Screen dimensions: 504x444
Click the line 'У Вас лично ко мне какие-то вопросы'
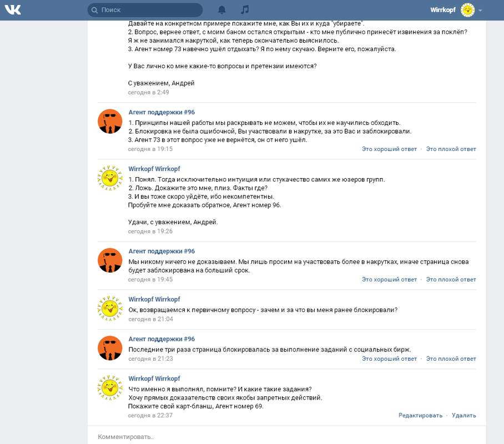[x=223, y=66]
